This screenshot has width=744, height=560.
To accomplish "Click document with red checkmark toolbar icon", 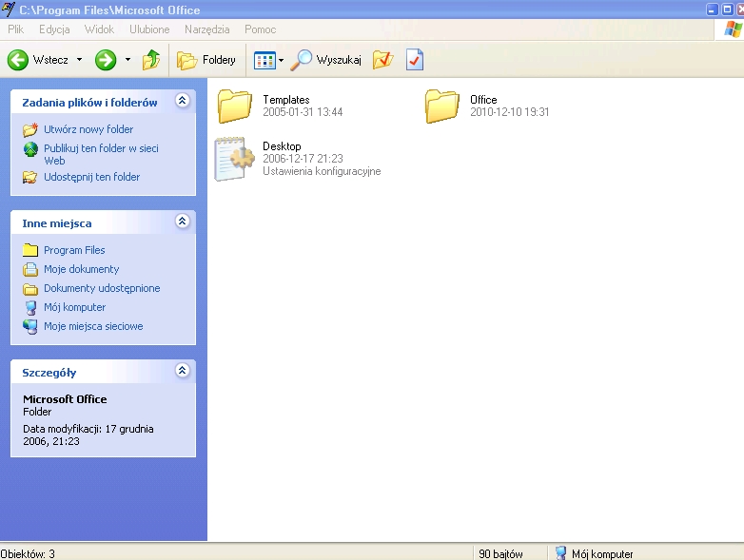I will pyautogui.click(x=415, y=60).
